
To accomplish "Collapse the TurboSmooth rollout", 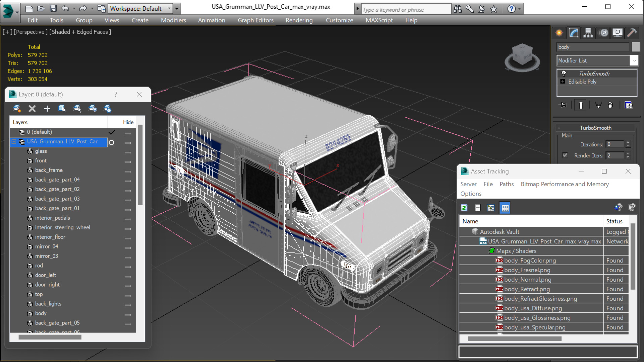I will pos(559,128).
